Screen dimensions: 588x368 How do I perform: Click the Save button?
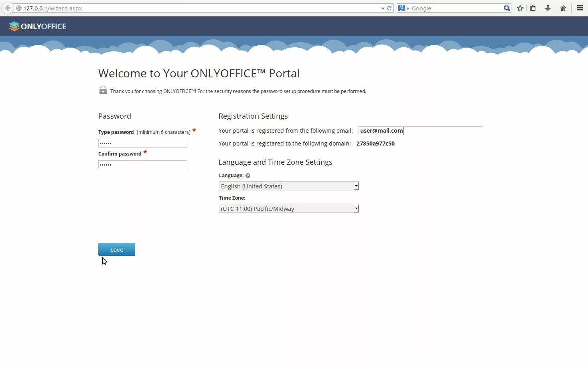click(x=117, y=249)
